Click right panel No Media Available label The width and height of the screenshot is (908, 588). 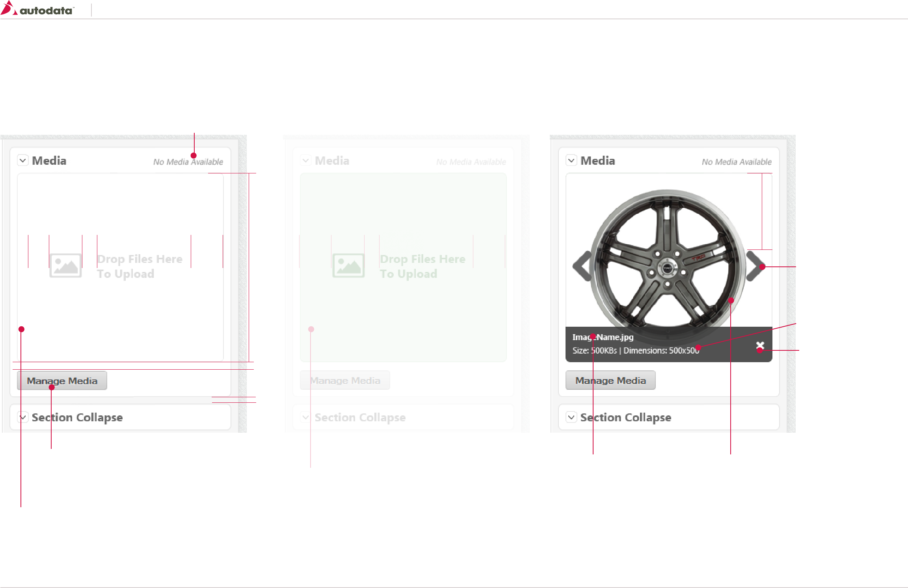736,162
